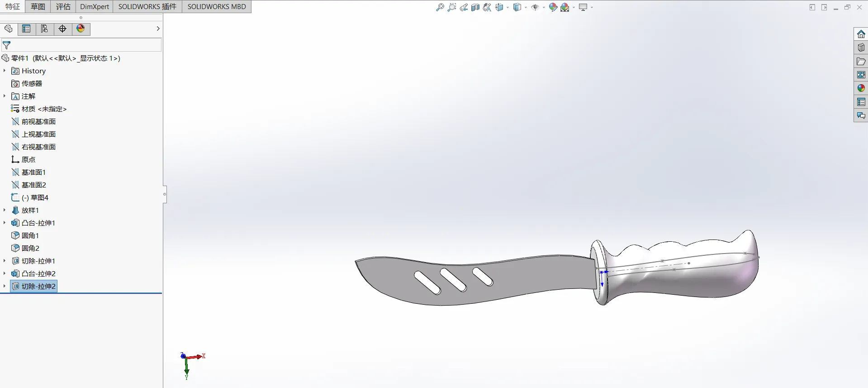This screenshot has height=388, width=868.
Task: Open Display Style dropdown arrow
Action: click(526, 7)
